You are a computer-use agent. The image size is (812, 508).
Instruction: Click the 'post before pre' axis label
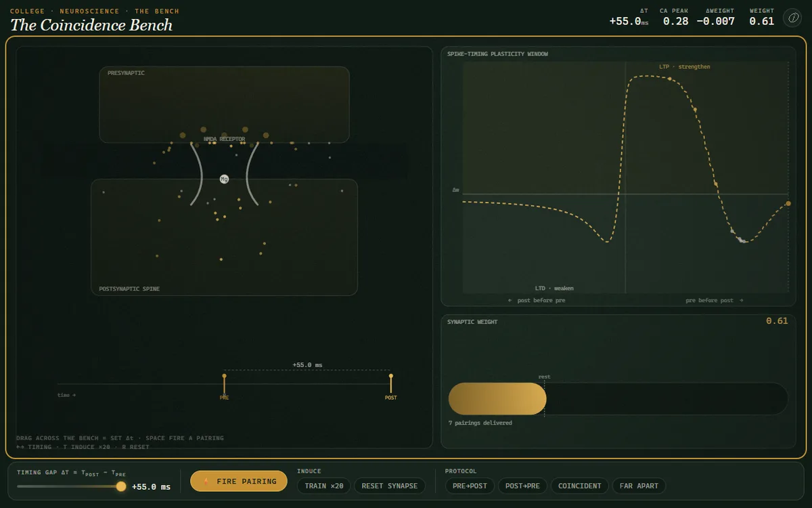pos(537,300)
